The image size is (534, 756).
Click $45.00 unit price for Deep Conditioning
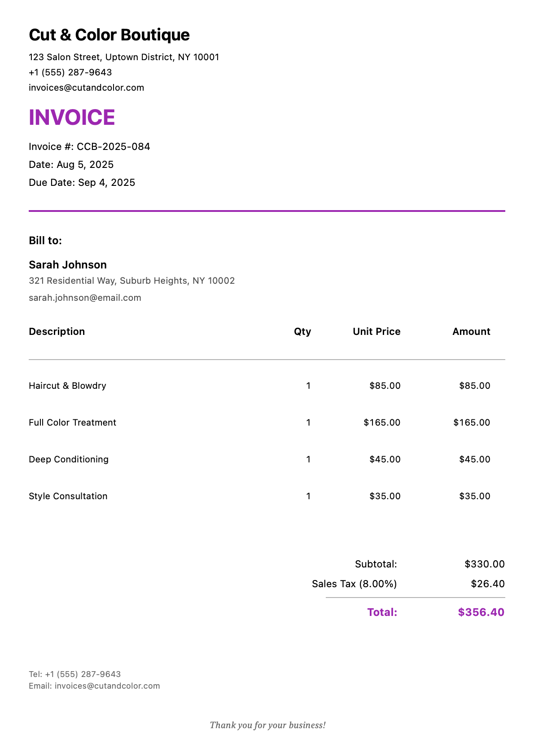point(385,459)
